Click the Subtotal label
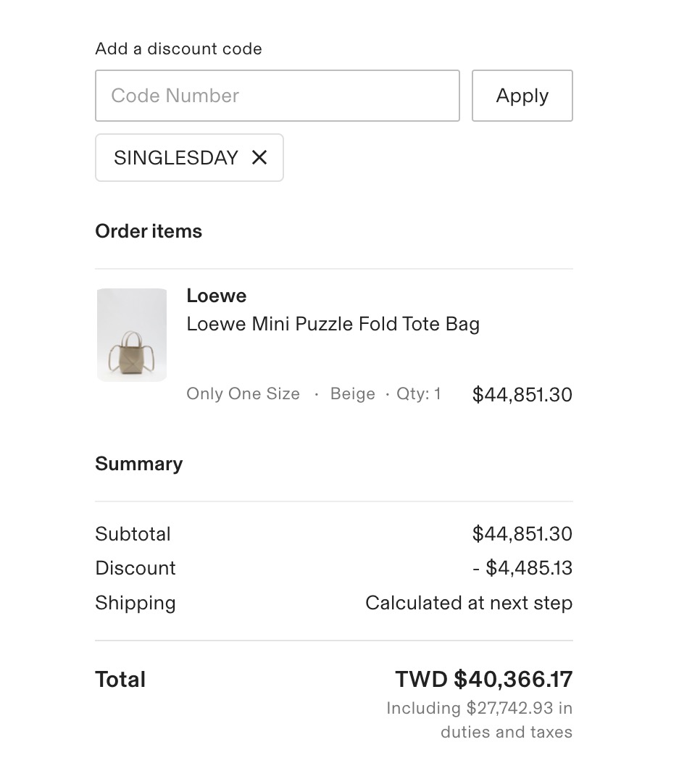Screen dimensions: 700x784 (133, 534)
